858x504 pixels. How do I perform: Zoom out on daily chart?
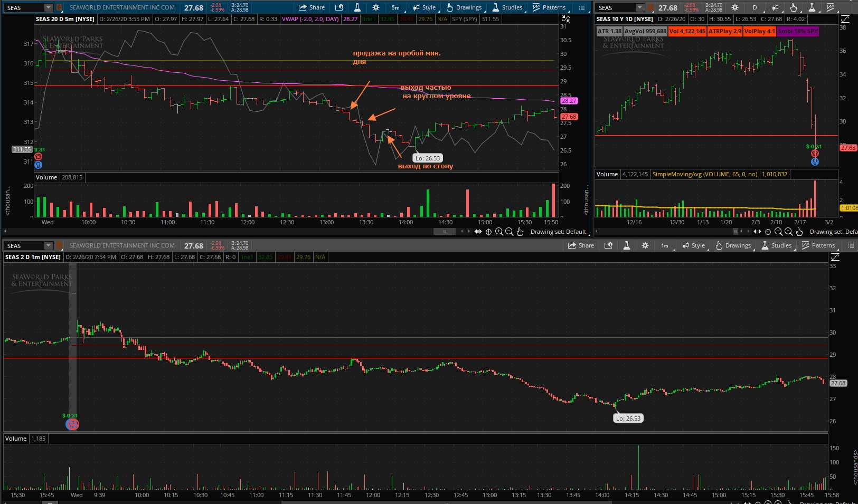pyautogui.click(x=789, y=232)
